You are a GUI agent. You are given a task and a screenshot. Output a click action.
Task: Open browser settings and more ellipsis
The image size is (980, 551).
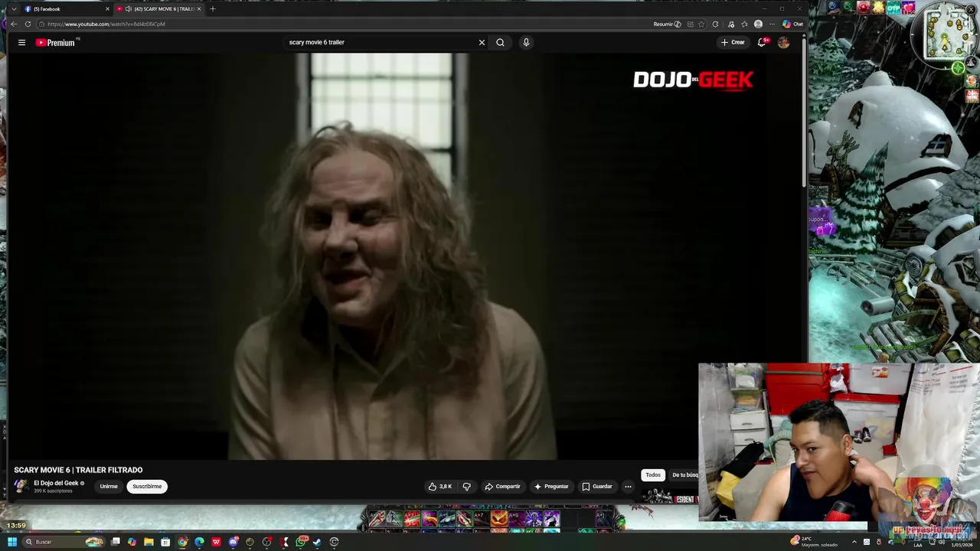(772, 24)
